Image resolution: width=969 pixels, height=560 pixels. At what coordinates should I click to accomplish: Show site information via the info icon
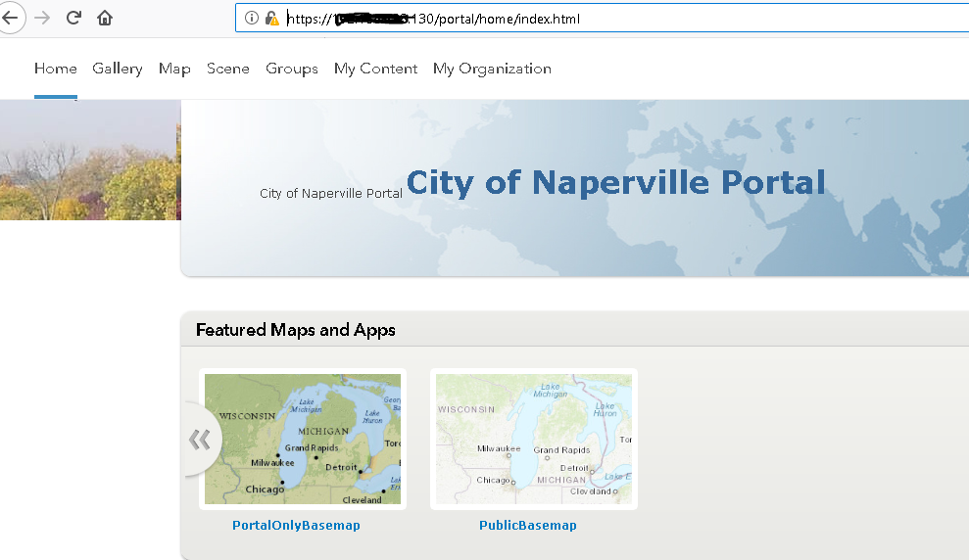[x=252, y=18]
